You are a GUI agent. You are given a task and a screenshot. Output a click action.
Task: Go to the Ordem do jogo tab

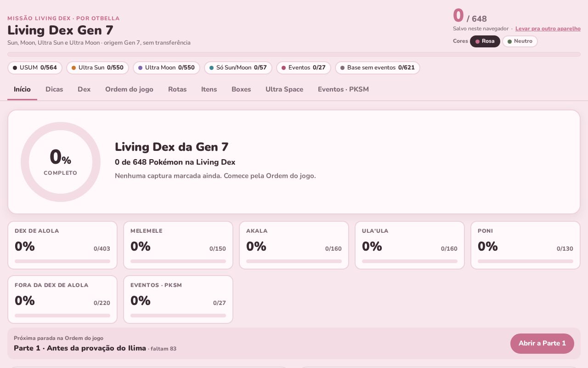coord(129,89)
